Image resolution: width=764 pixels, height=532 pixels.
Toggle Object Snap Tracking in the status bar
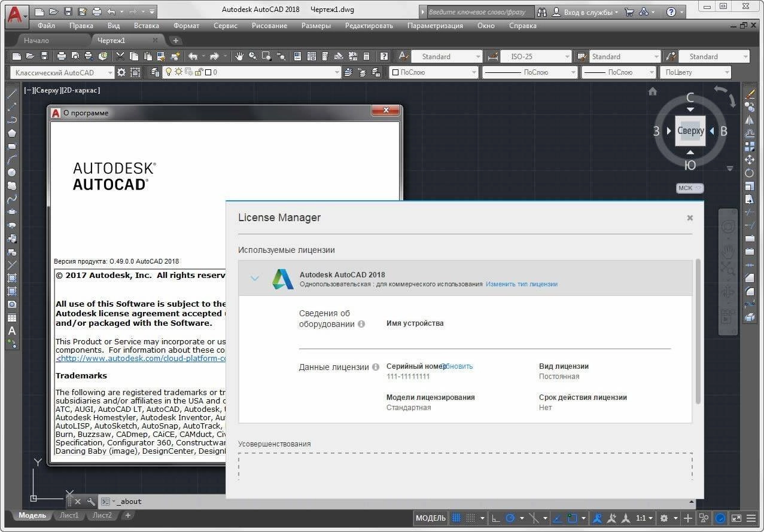(557, 518)
